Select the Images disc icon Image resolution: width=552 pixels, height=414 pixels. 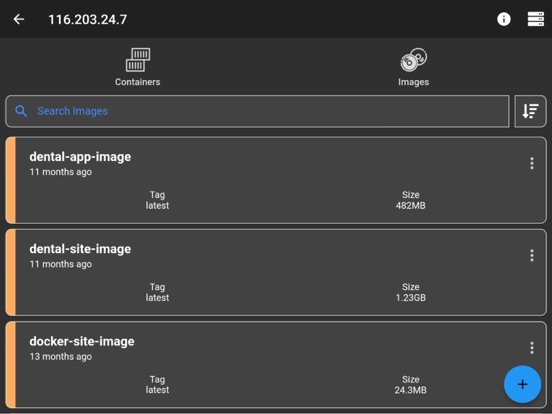[x=414, y=60]
